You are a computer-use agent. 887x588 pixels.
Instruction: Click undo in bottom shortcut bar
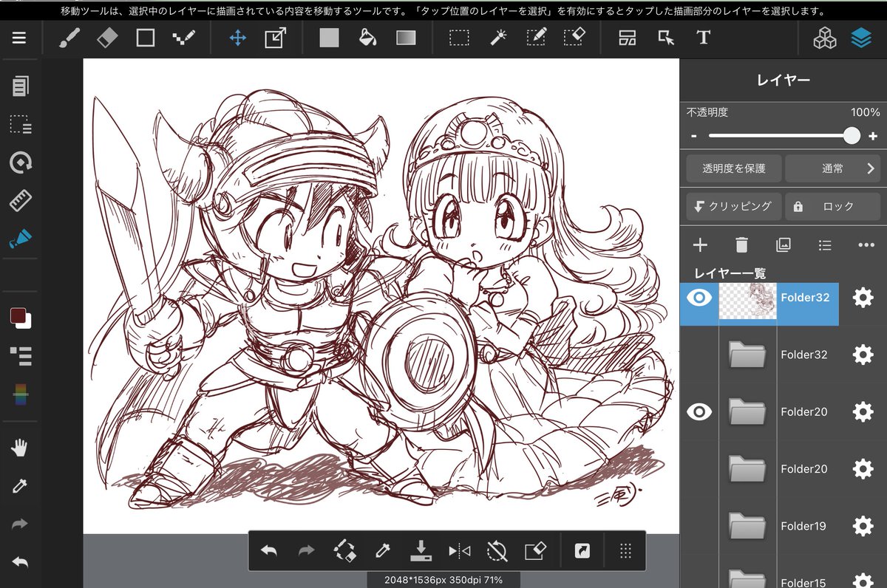point(269,551)
